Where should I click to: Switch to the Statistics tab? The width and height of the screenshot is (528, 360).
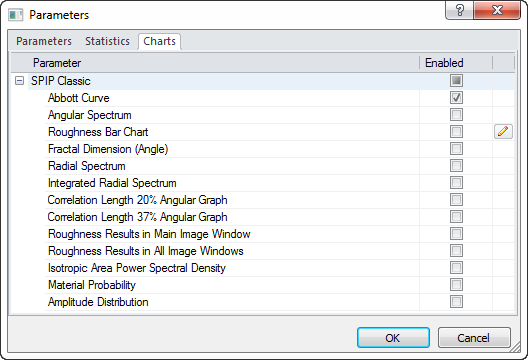click(x=107, y=41)
